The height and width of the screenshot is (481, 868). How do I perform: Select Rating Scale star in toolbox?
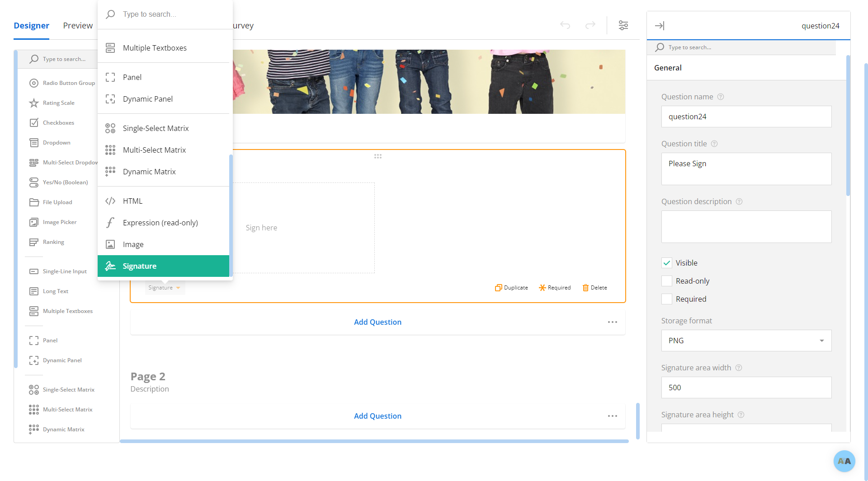pyautogui.click(x=34, y=103)
